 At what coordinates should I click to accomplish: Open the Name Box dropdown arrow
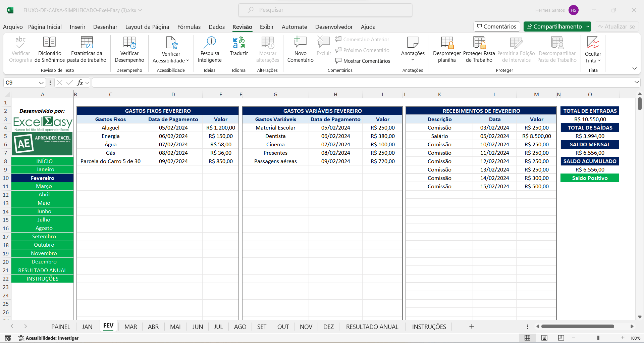pos(41,83)
